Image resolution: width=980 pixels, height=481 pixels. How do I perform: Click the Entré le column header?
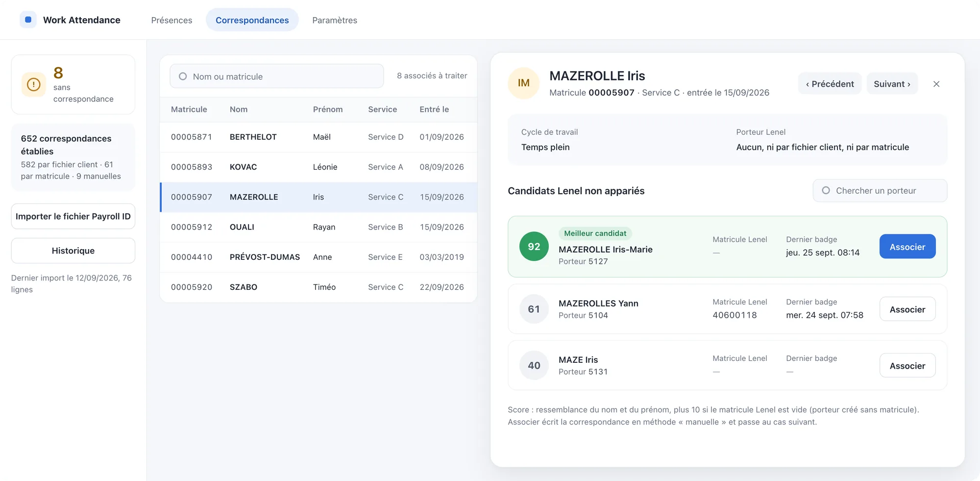(434, 109)
